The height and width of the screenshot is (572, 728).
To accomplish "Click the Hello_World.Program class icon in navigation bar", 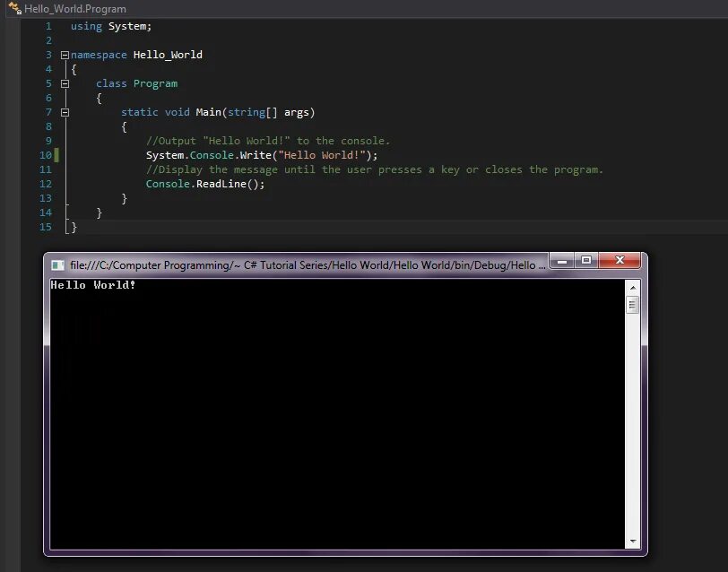I will pos(15,8).
